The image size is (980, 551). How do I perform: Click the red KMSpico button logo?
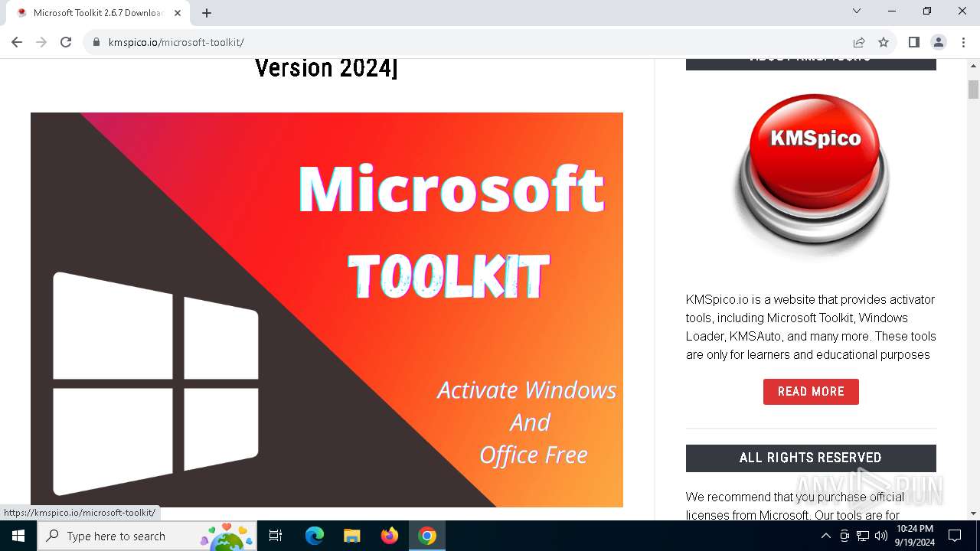click(812, 176)
